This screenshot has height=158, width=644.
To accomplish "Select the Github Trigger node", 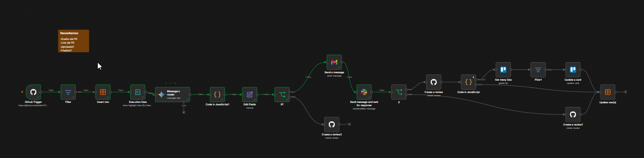I will 33,93.
